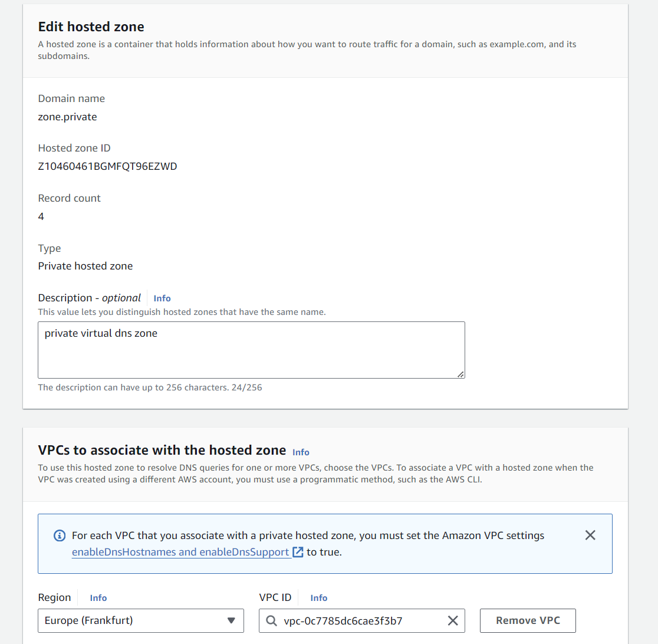Image resolution: width=658 pixels, height=644 pixels.
Task: Click the Private hosted zone type value
Action: [x=85, y=266]
